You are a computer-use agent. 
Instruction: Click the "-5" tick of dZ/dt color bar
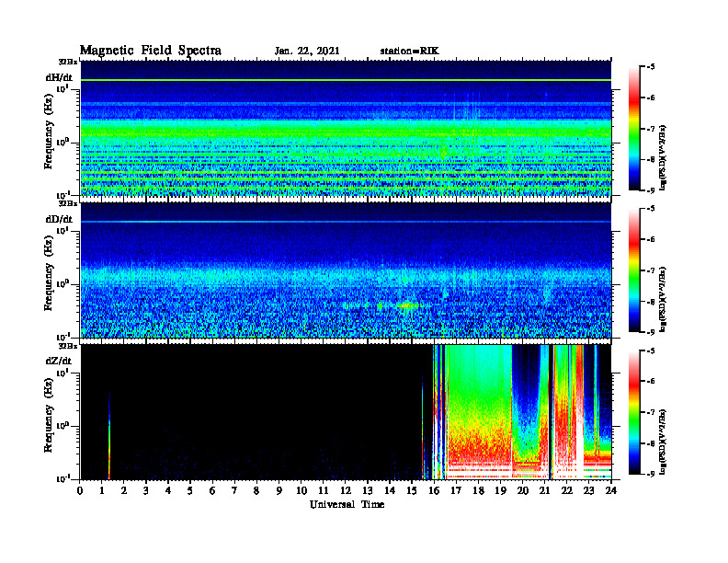651,350
